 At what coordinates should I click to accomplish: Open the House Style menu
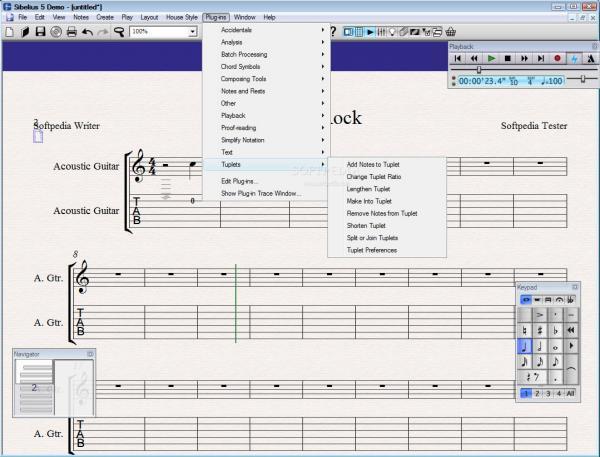(x=181, y=18)
